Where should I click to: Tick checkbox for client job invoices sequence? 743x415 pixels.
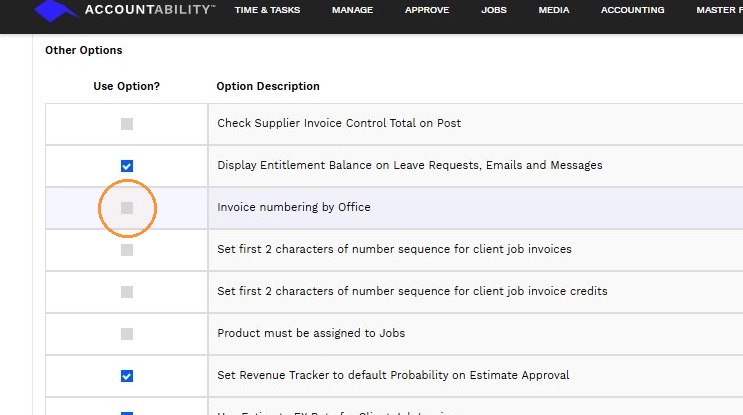coord(127,250)
